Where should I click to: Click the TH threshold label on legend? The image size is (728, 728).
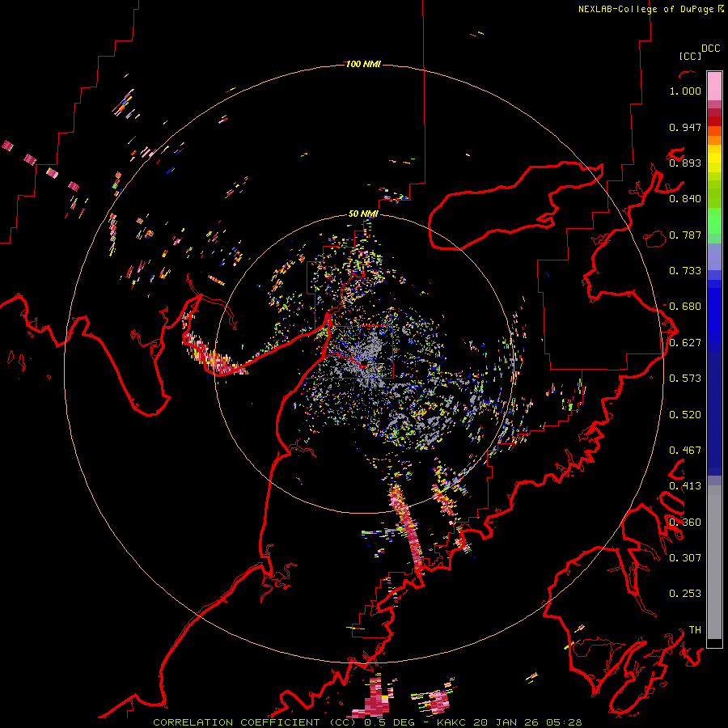coord(695,630)
